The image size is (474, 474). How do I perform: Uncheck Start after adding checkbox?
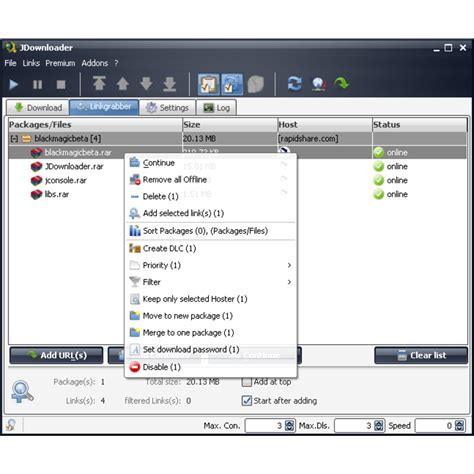[247, 401]
